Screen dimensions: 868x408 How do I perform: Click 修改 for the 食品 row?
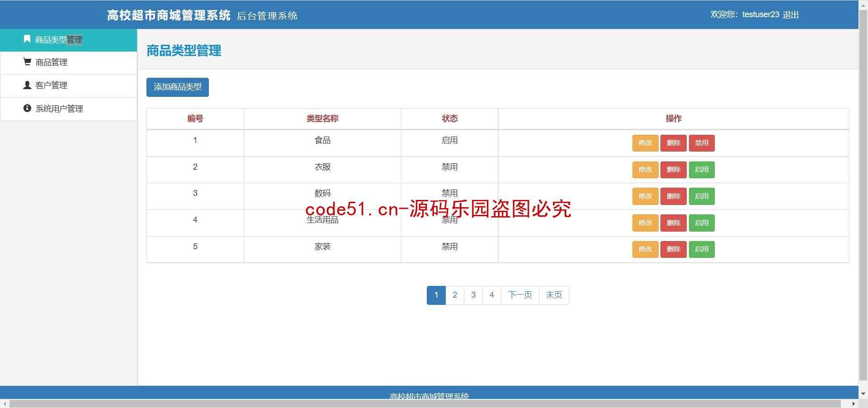pyautogui.click(x=645, y=143)
